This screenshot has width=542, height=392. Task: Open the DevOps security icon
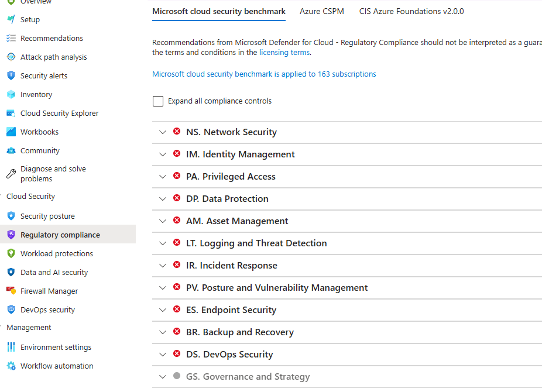click(11, 310)
